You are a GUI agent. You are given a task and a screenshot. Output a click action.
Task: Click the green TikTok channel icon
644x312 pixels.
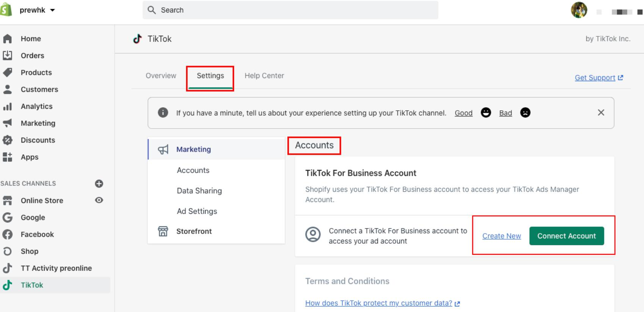pos(7,285)
